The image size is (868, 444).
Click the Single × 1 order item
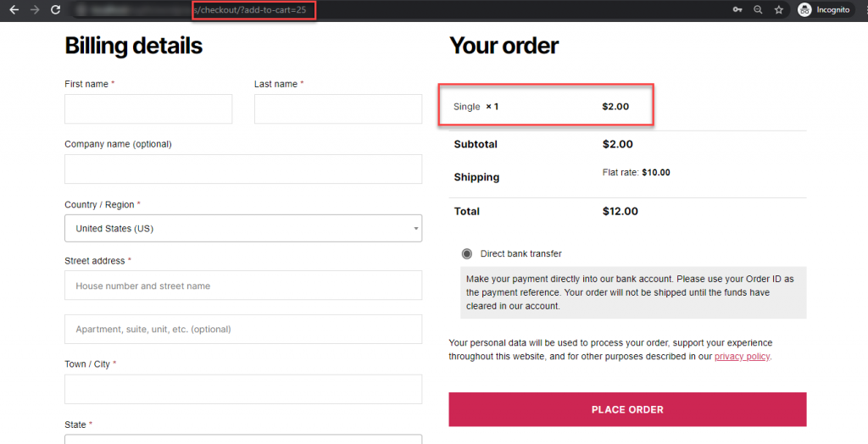(476, 107)
